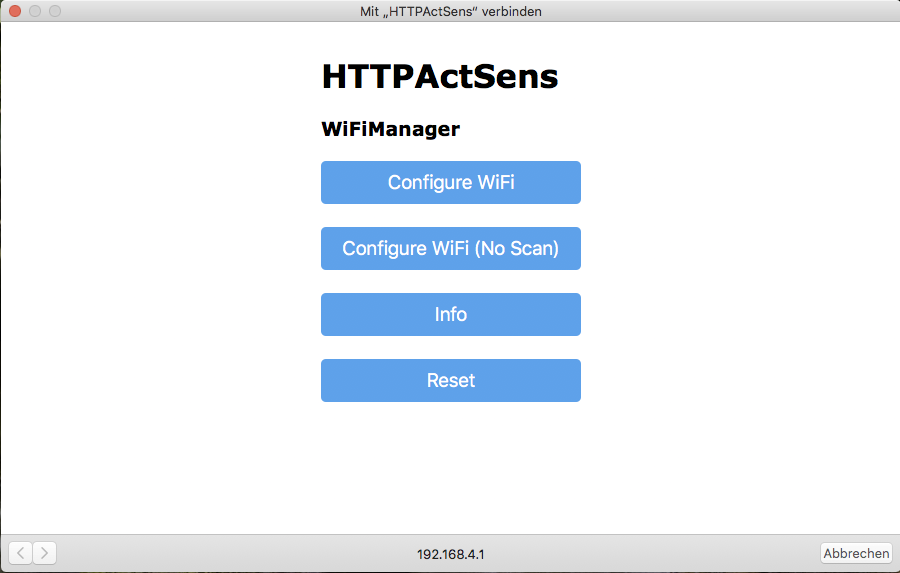
Task: Go forward with the right chevron arrow
Action: coord(45,553)
